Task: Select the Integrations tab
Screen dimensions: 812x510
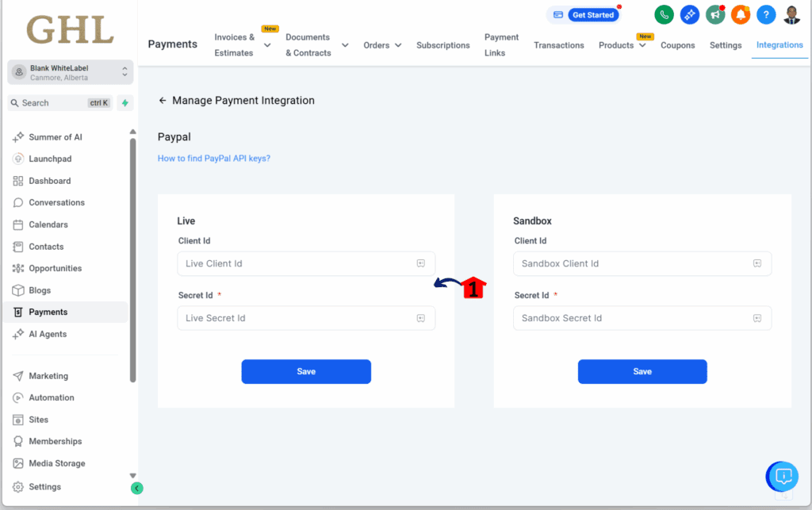Action: coord(779,45)
